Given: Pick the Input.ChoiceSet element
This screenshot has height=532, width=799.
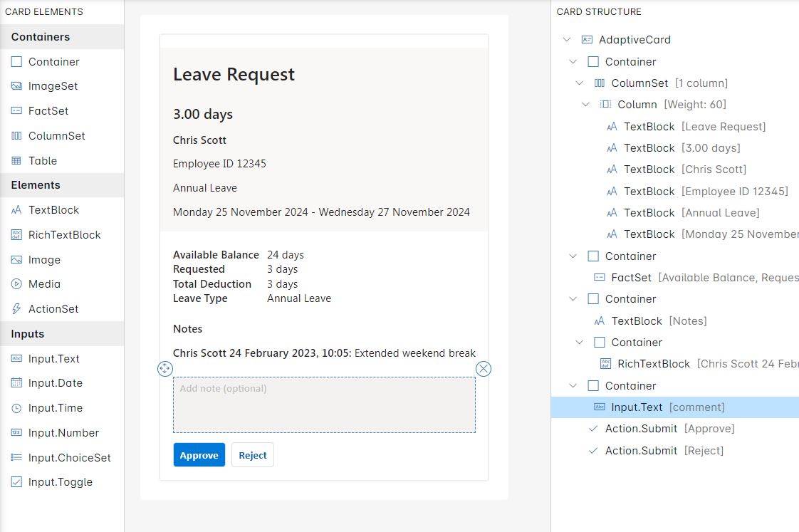Looking at the screenshot, I should [x=62, y=458].
